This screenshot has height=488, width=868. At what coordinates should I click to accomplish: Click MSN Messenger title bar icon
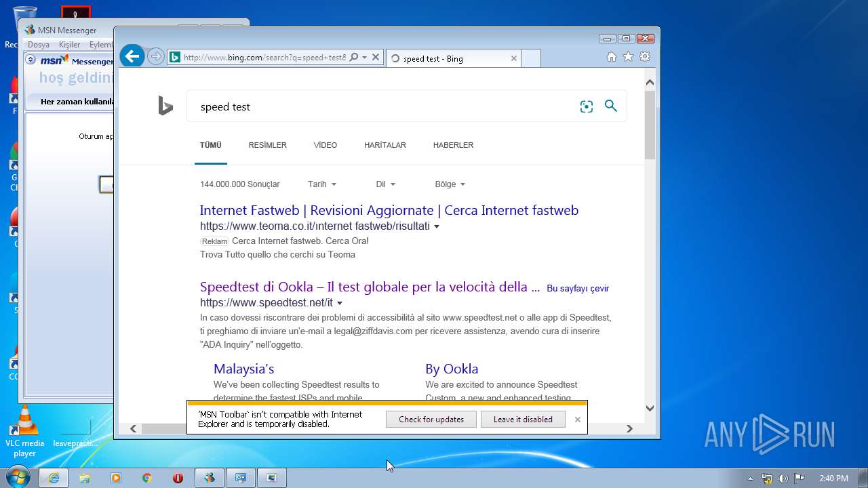[x=30, y=30]
